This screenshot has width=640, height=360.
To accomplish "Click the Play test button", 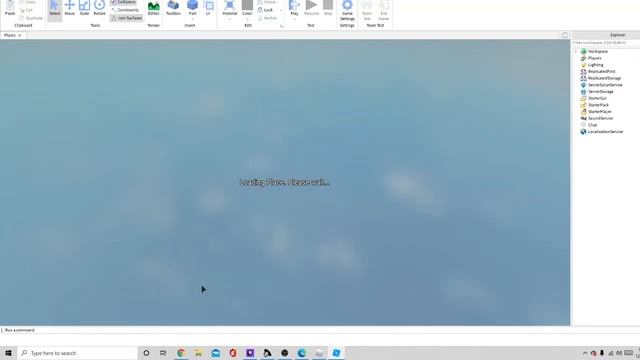I will pos(294,7).
